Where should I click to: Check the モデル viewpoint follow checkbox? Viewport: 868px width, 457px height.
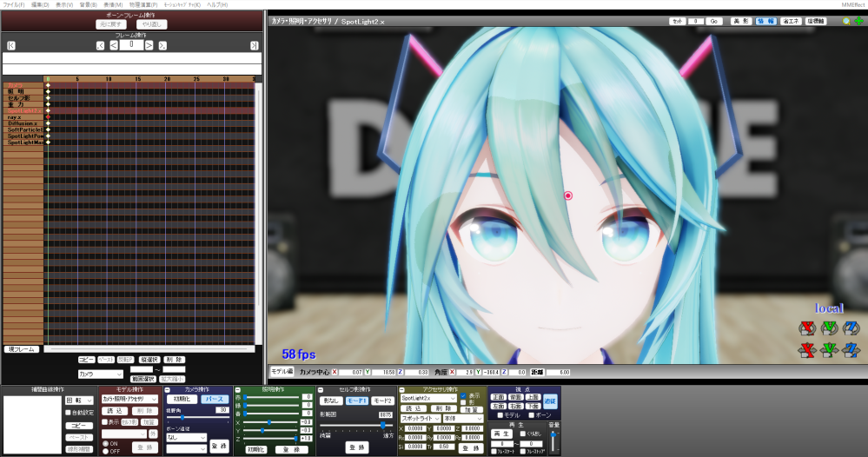500,415
